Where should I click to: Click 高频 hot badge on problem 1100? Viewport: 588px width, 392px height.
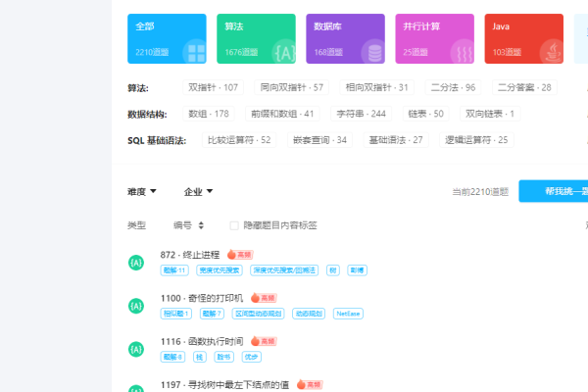pos(264,298)
